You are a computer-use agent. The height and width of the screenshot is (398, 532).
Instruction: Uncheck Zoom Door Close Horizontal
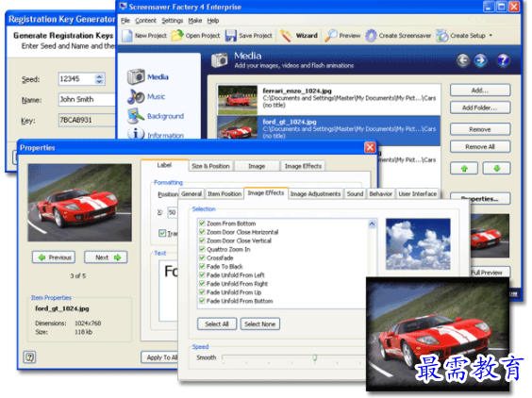tap(202, 232)
